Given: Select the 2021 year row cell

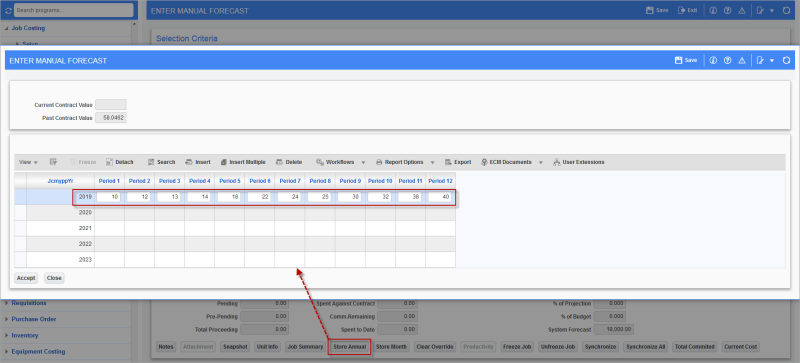Looking at the screenshot, I should click(x=60, y=228).
